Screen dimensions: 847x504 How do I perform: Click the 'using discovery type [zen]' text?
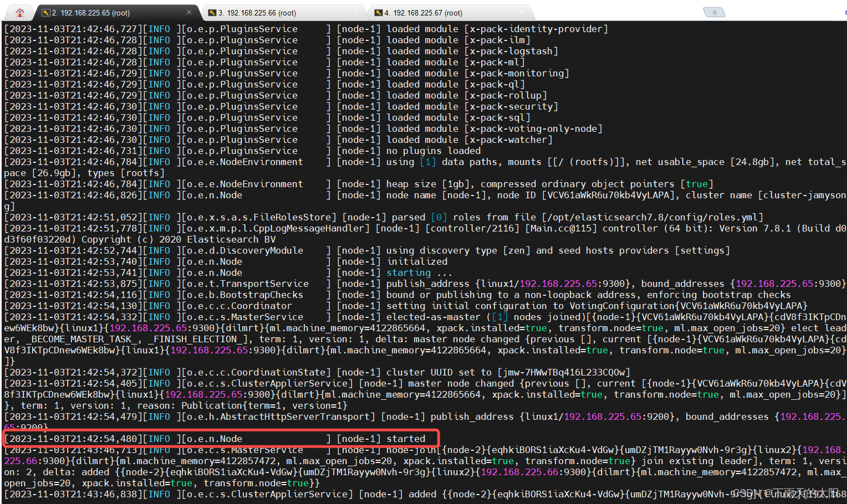(458, 250)
